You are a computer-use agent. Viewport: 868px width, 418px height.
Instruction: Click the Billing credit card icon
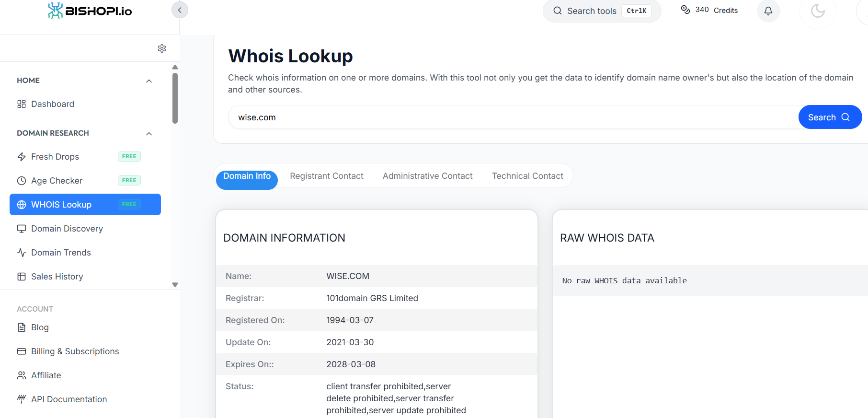point(22,351)
